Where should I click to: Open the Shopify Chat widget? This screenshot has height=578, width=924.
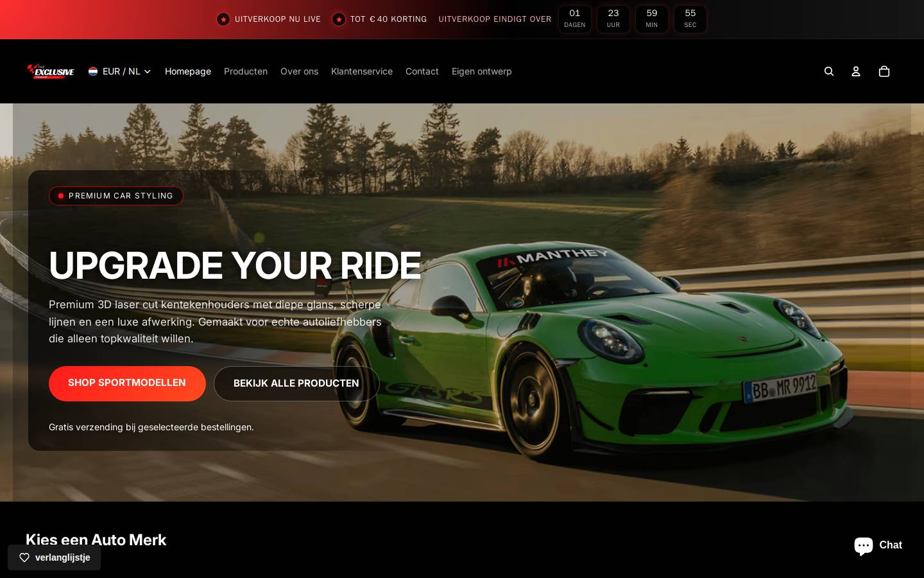coord(878,545)
